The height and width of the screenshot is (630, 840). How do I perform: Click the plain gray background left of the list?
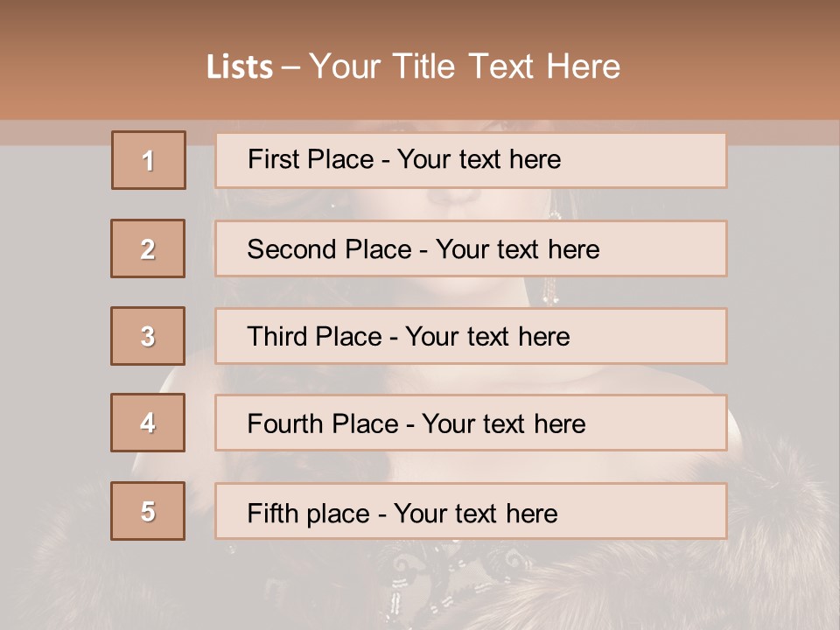click(52, 262)
